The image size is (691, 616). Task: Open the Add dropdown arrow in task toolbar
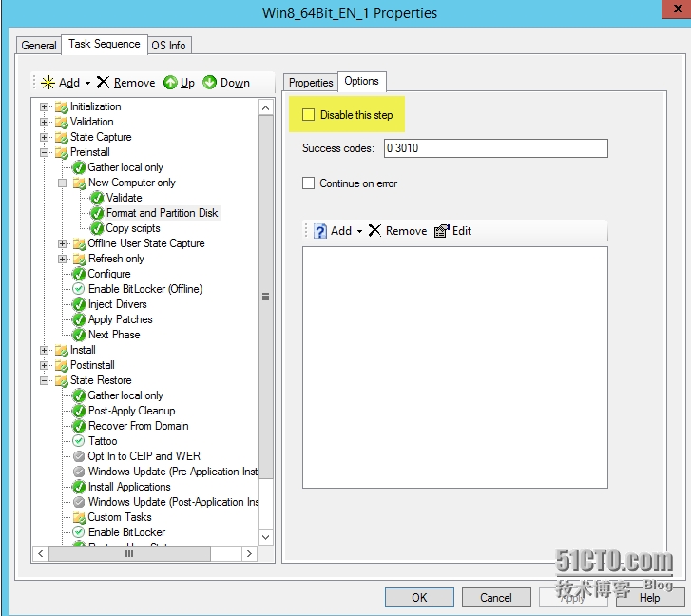pos(87,83)
